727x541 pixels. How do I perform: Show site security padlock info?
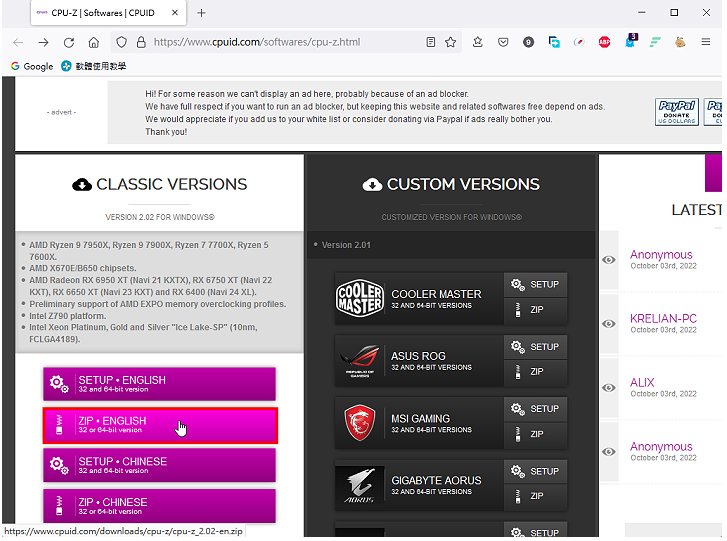[x=141, y=42]
